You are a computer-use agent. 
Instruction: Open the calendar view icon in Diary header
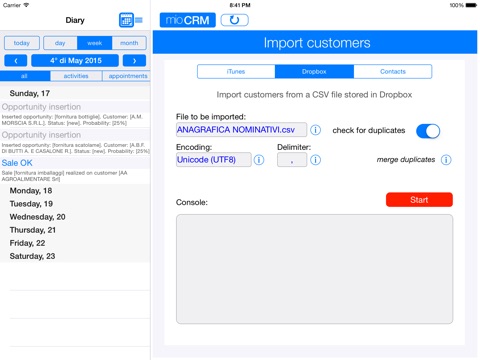pyautogui.click(x=126, y=20)
